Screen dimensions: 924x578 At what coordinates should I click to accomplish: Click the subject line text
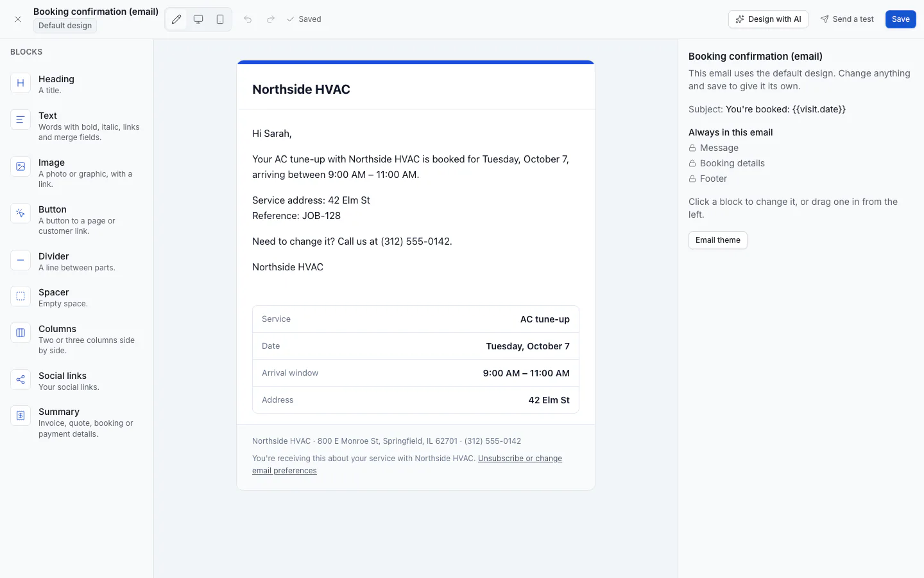click(x=767, y=109)
